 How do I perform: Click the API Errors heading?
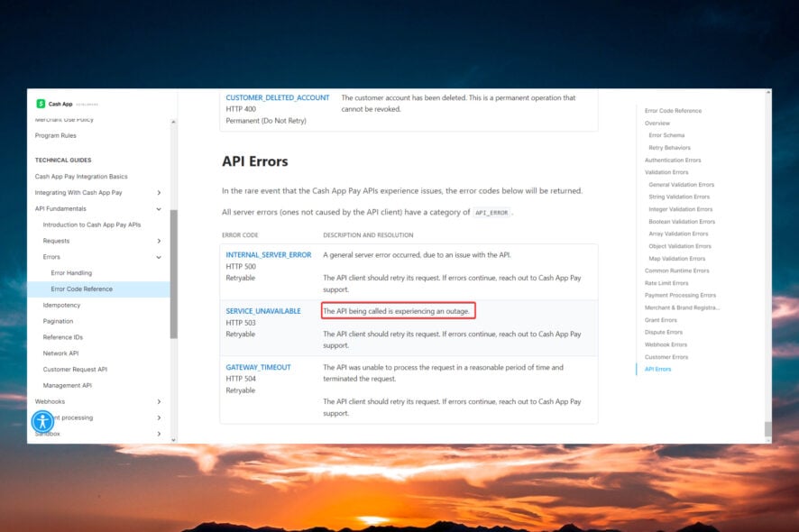pyautogui.click(x=255, y=161)
